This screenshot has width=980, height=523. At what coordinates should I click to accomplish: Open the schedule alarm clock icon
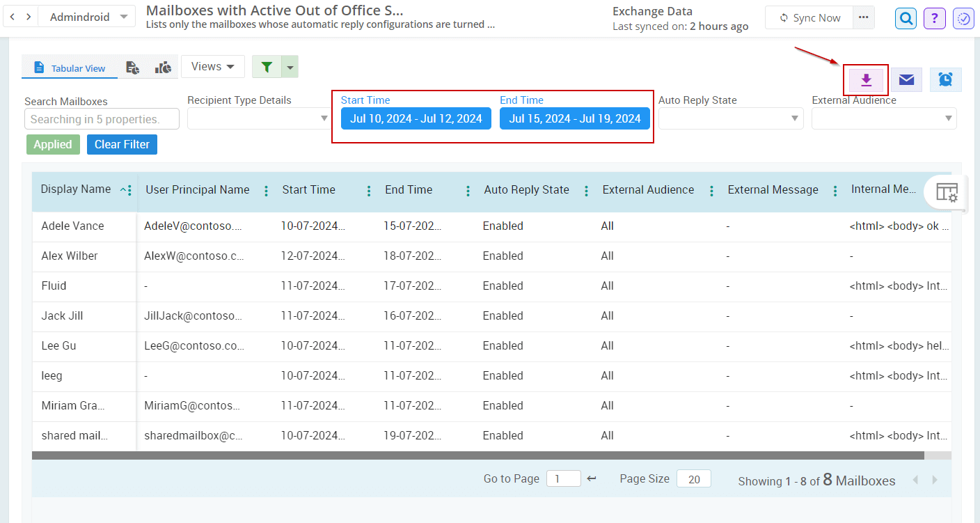click(945, 80)
